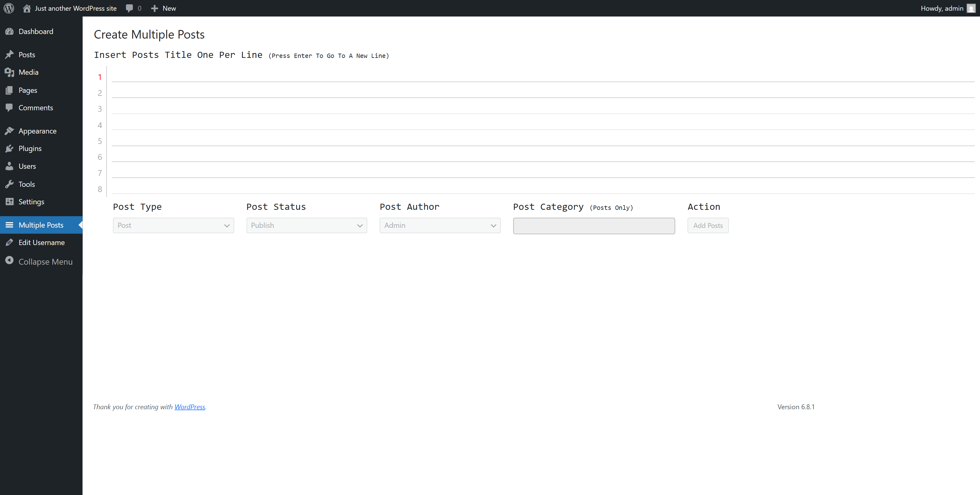Click the plus icon next to New
Image resolution: width=980 pixels, height=495 pixels.
(154, 8)
